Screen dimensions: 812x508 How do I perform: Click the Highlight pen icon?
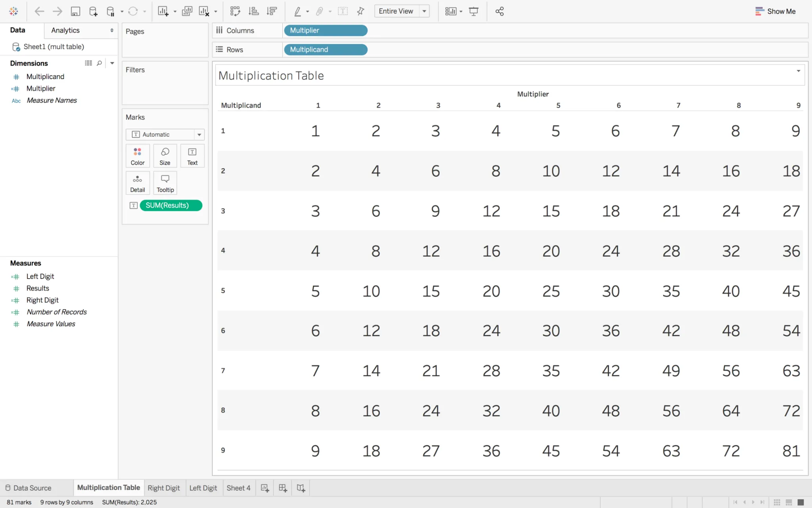point(297,12)
